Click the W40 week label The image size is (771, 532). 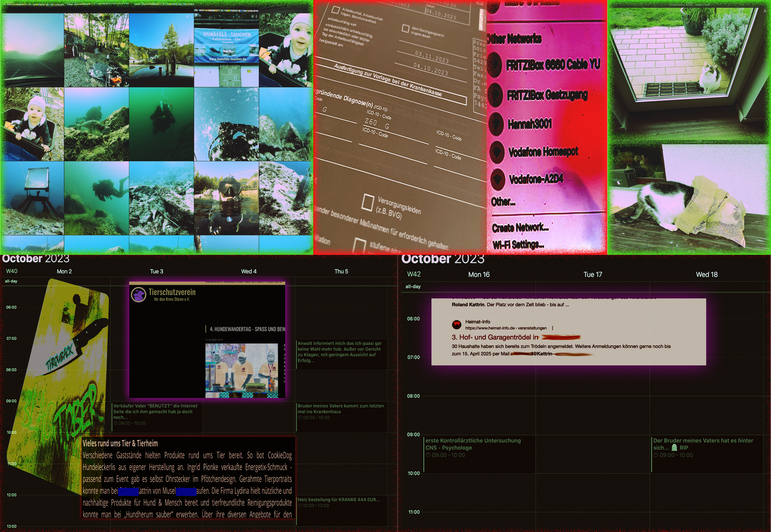tap(12, 271)
